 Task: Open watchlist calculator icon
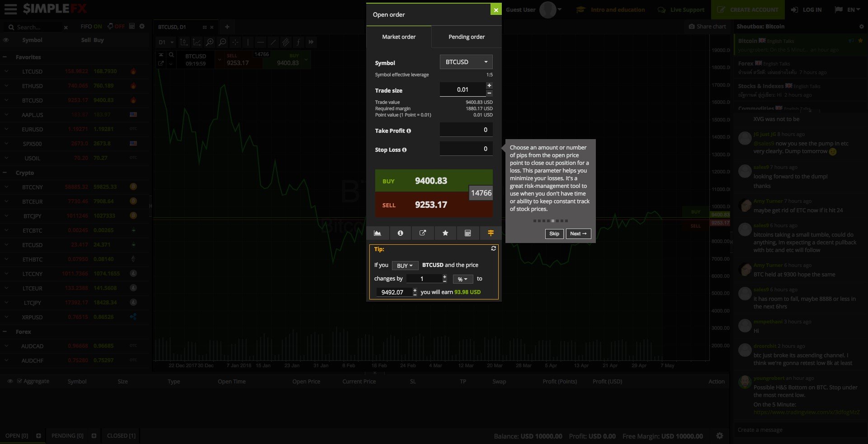click(132, 26)
